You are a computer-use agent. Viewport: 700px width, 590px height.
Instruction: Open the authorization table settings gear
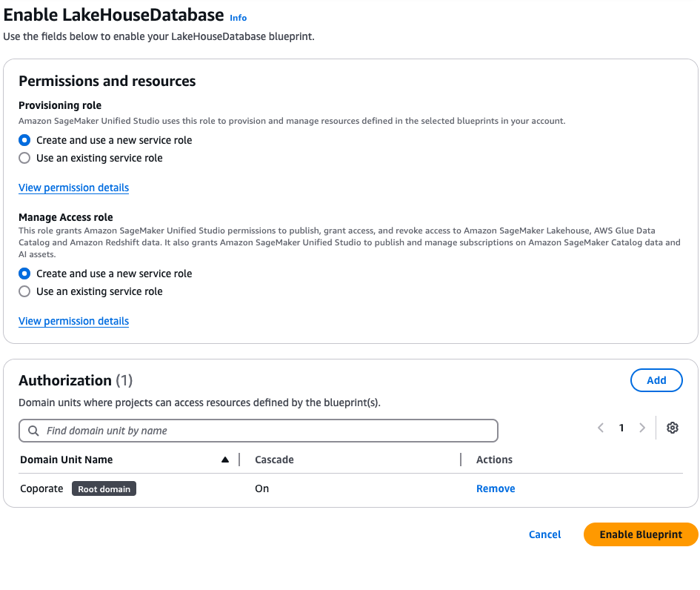point(673,428)
